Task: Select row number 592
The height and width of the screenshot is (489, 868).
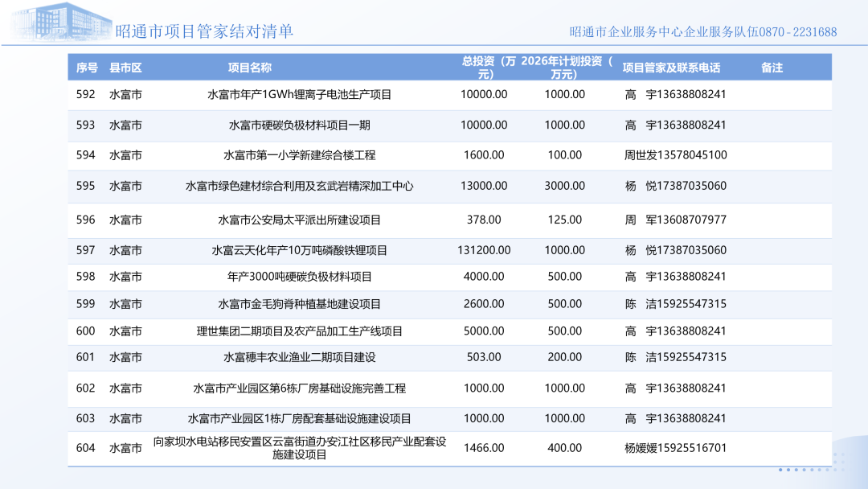Action: [x=86, y=94]
